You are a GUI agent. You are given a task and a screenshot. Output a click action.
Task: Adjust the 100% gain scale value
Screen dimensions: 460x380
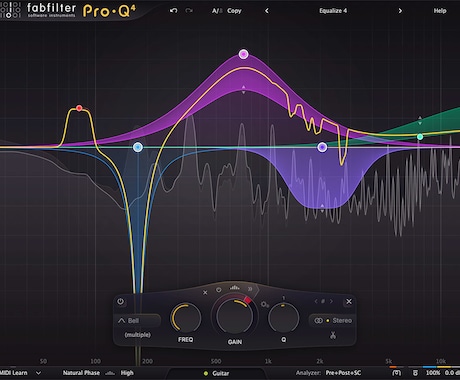(433, 373)
